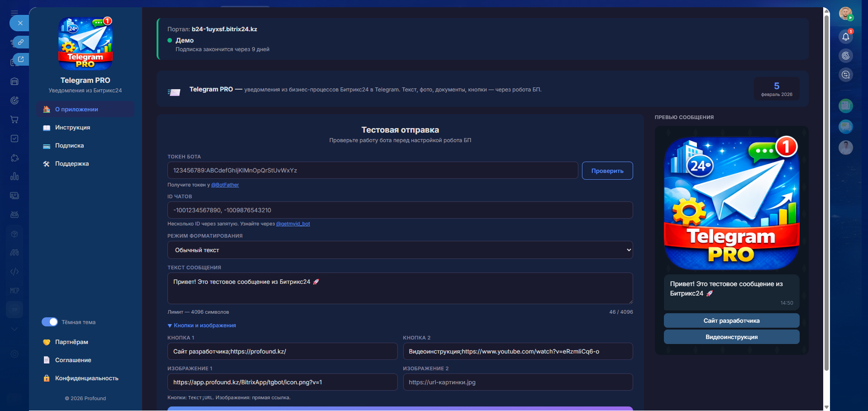
Task: Close the app slider with X button
Action: (19, 23)
